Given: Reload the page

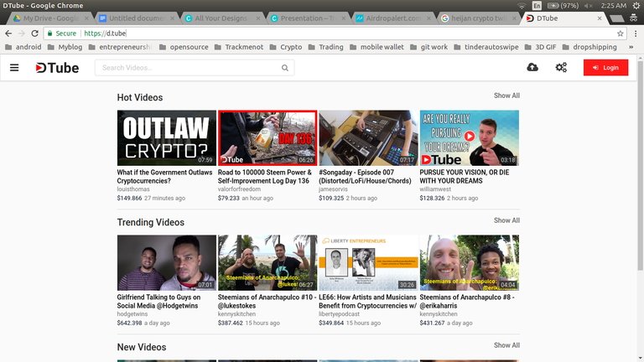Looking at the screenshot, I should [35, 34].
